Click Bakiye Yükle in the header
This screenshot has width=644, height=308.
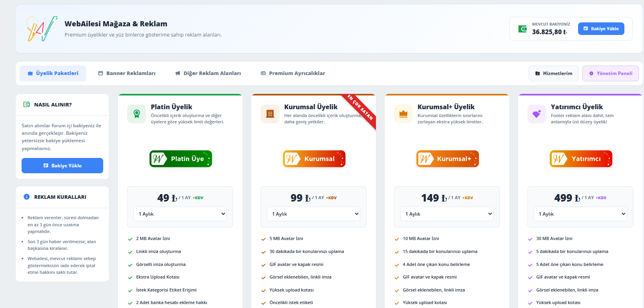tap(601, 29)
